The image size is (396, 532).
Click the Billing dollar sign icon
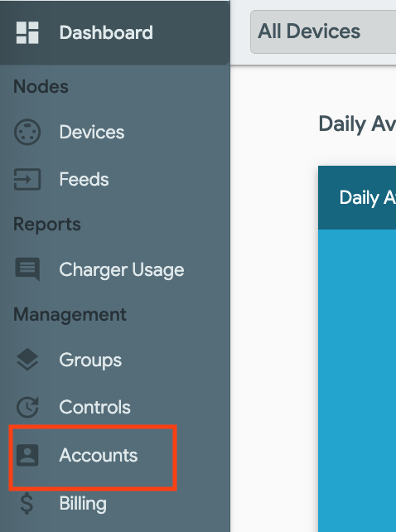pos(27,504)
